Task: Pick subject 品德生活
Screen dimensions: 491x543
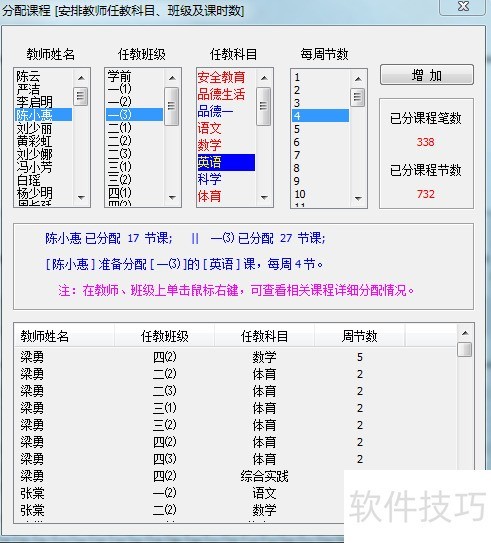Action: [226, 94]
